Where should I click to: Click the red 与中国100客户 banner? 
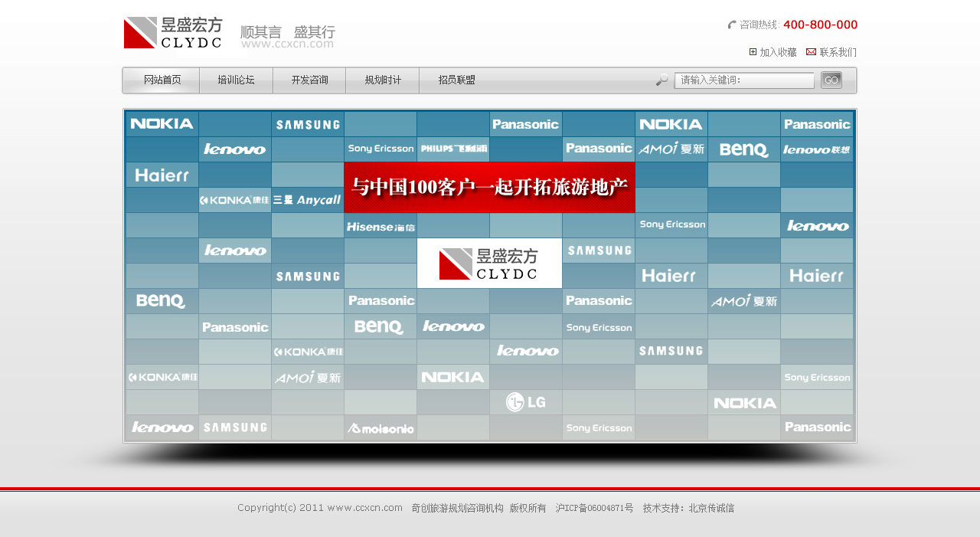point(489,187)
